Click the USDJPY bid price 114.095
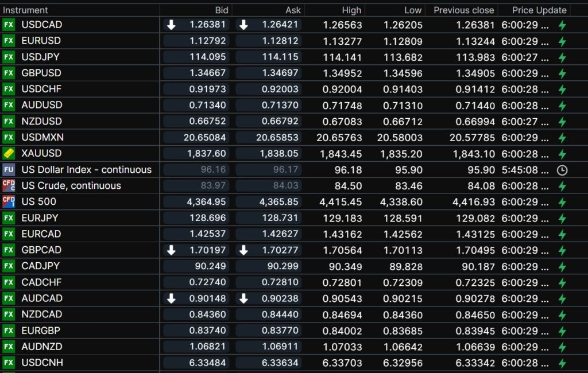Image resolution: width=588 pixels, height=373 pixels. [208, 57]
